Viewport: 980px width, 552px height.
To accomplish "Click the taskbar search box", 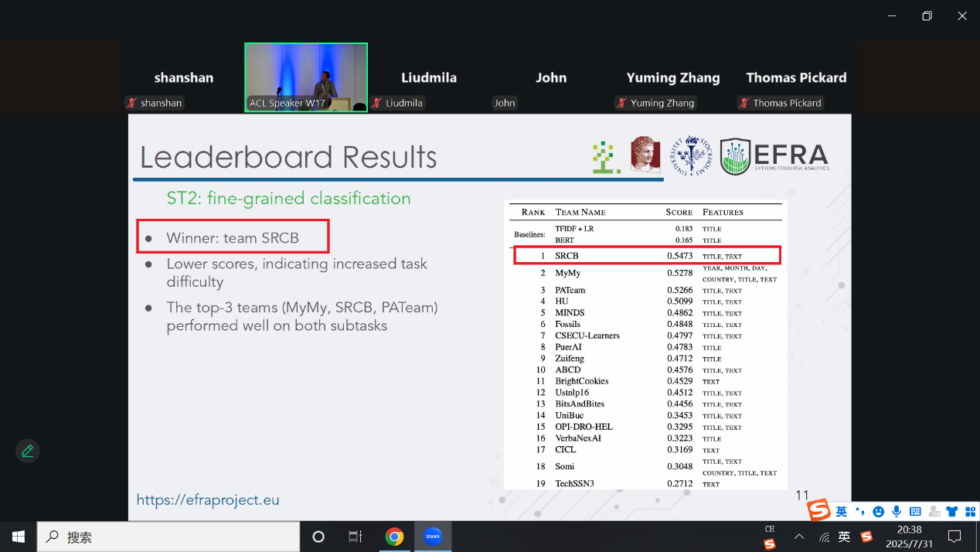I will point(168,537).
